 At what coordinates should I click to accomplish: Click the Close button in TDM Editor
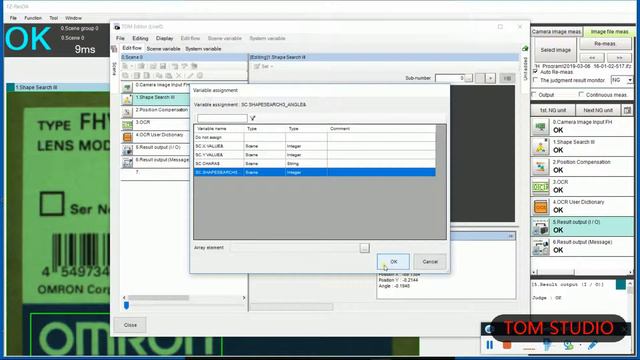pyautogui.click(x=130, y=325)
